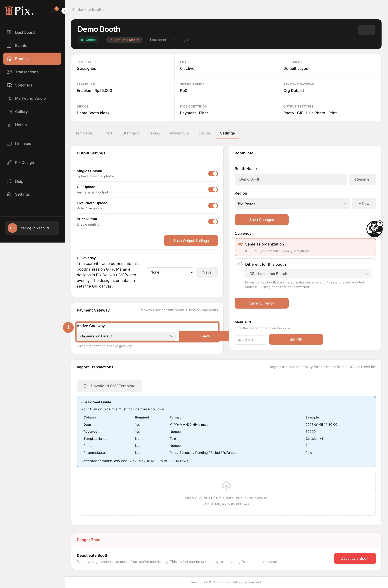This screenshot has height=588, width=388.
Task: Open the GIF overlay None dropdown
Action: pos(170,272)
